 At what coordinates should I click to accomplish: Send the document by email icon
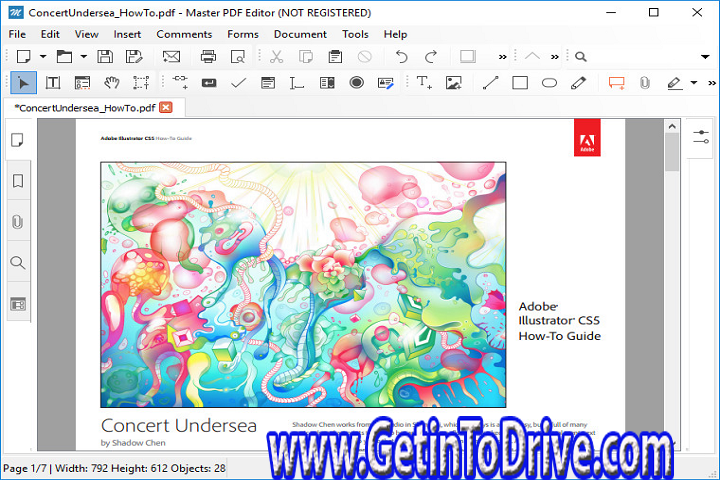[x=171, y=56]
